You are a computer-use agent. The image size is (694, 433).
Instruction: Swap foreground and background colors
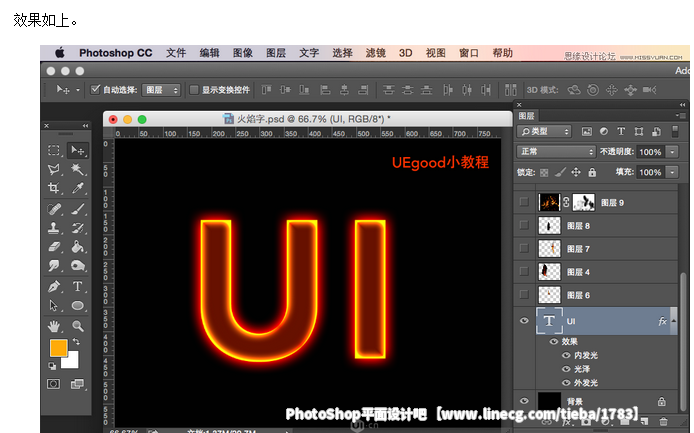click(x=76, y=342)
